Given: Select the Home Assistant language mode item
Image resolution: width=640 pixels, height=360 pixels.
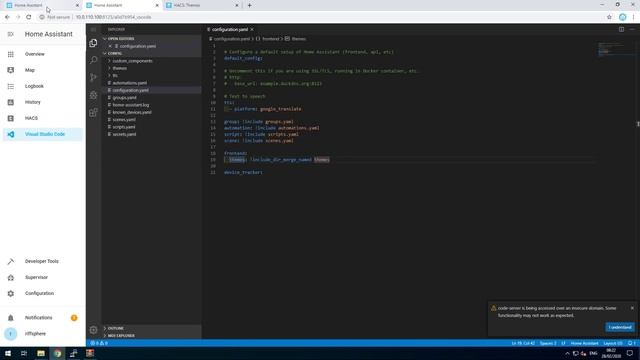Looking at the screenshot, I should pos(584,343).
